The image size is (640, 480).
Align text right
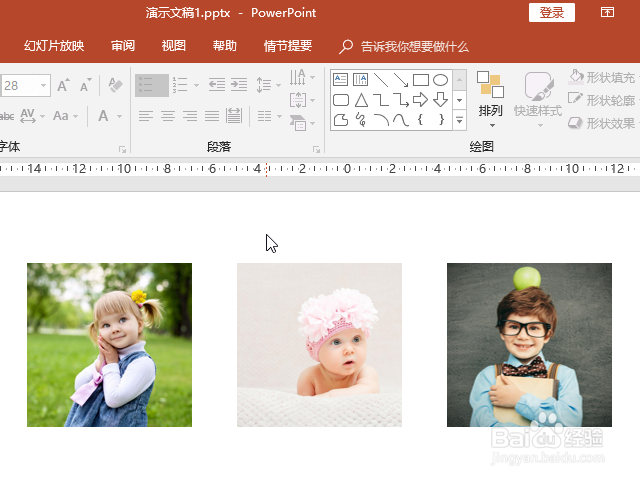click(190, 116)
